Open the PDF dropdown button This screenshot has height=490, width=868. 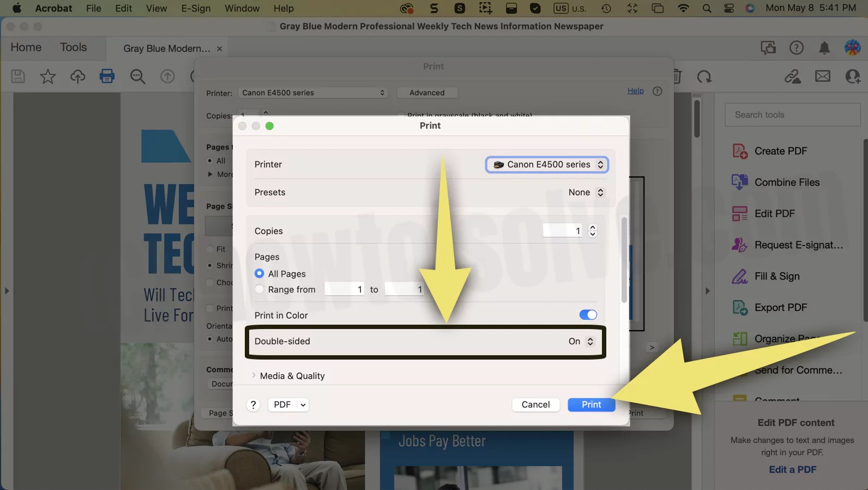tap(288, 404)
